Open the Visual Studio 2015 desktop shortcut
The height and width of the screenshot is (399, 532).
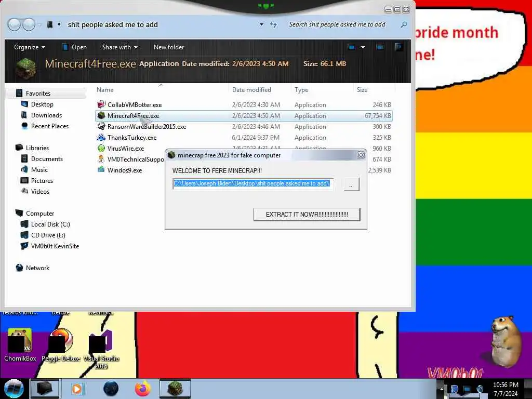click(x=101, y=350)
